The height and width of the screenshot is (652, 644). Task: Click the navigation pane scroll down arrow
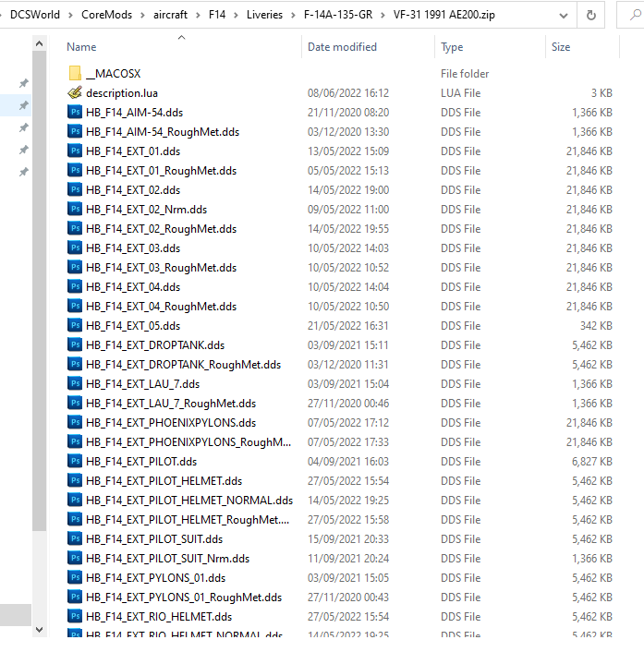pos(39,630)
